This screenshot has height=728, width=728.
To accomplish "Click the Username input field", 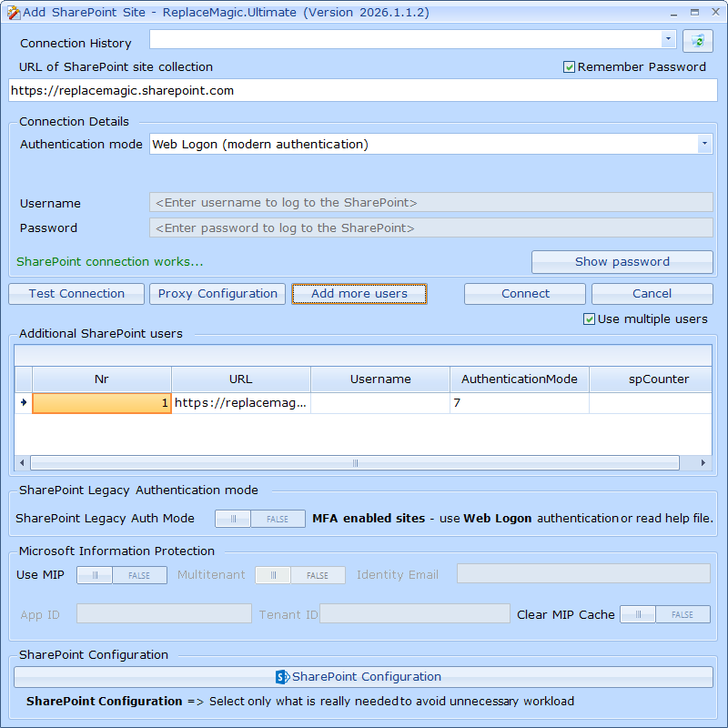I will (430, 202).
